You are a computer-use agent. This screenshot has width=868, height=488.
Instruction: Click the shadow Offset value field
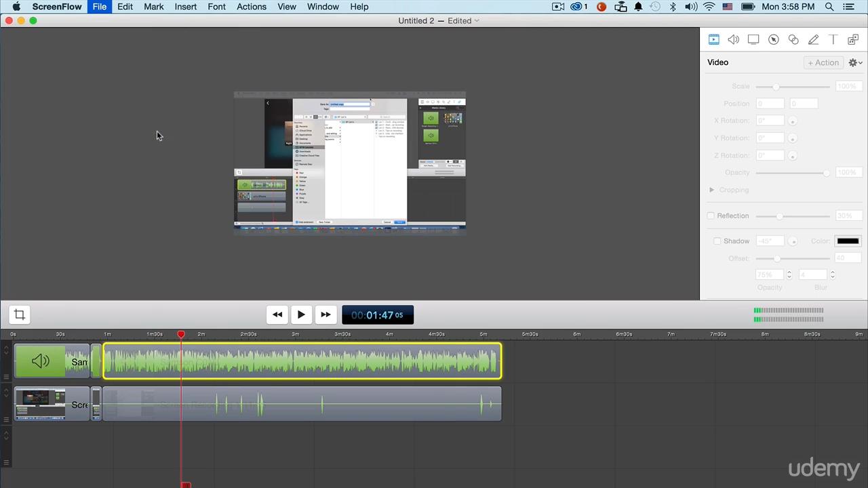(x=847, y=258)
